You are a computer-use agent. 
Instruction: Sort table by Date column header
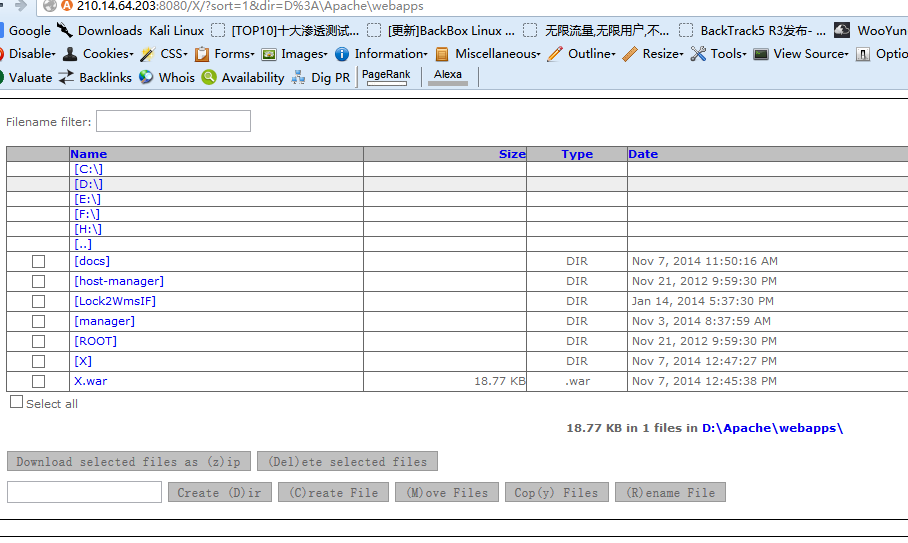pos(643,154)
